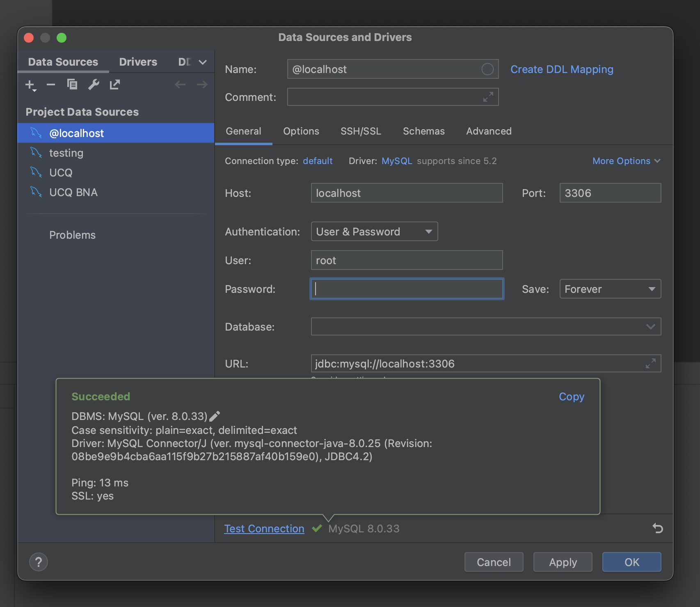Image resolution: width=700 pixels, height=607 pixels.
Task: Click Test Connection link
Action: 264,529
